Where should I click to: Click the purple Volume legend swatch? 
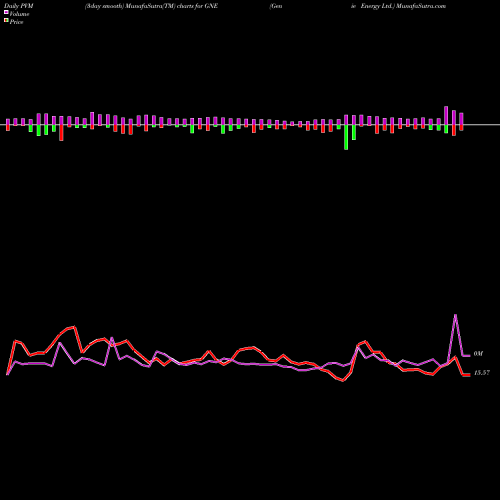pos(6,13)
